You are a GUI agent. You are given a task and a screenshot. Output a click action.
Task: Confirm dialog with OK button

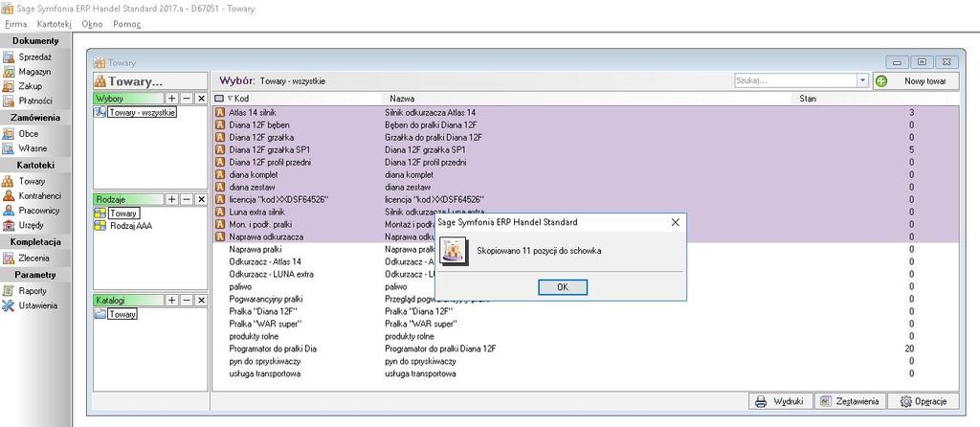point(563,287)
